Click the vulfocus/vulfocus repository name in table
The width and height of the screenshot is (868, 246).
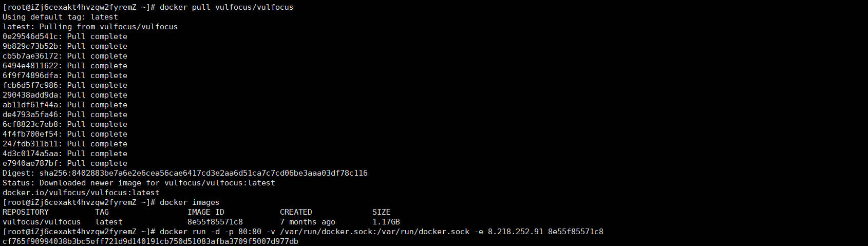tap(42, 222)
